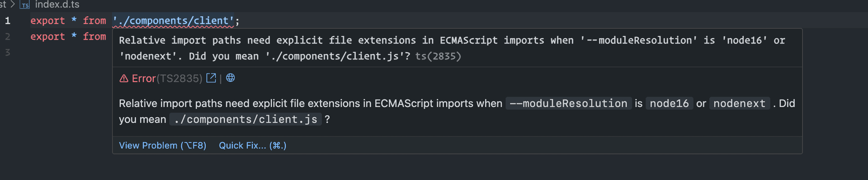Click the globe icon in error hover

[231, 78]
